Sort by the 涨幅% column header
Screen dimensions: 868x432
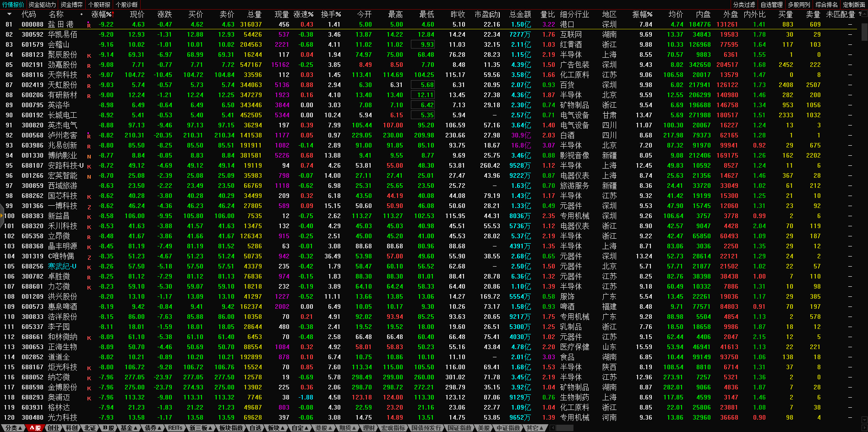(x=101, y=14)
